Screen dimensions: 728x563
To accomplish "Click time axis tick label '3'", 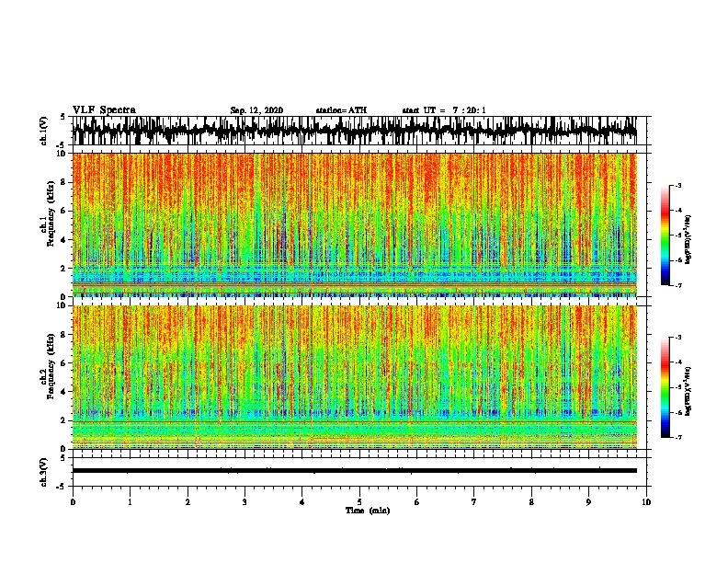I will 245,502.
